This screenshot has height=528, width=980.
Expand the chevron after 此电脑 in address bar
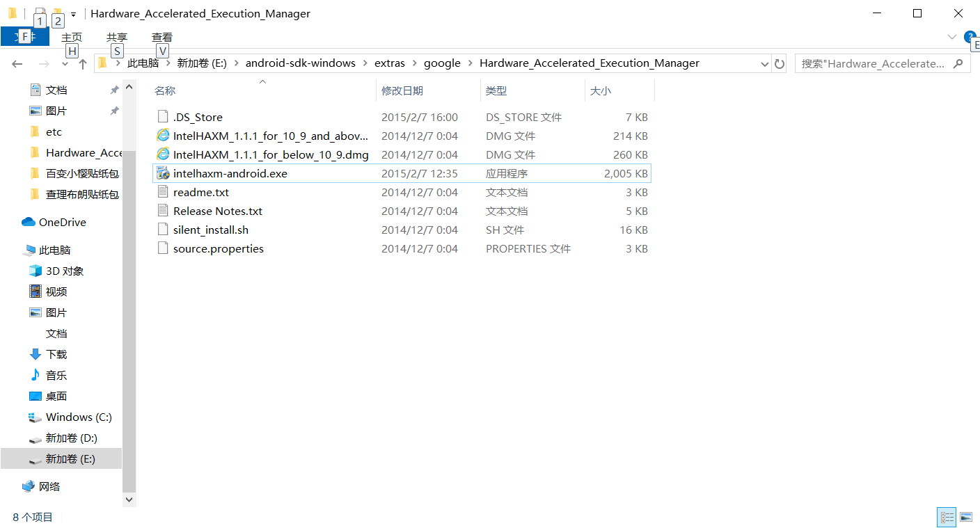(x=168, y=63)
